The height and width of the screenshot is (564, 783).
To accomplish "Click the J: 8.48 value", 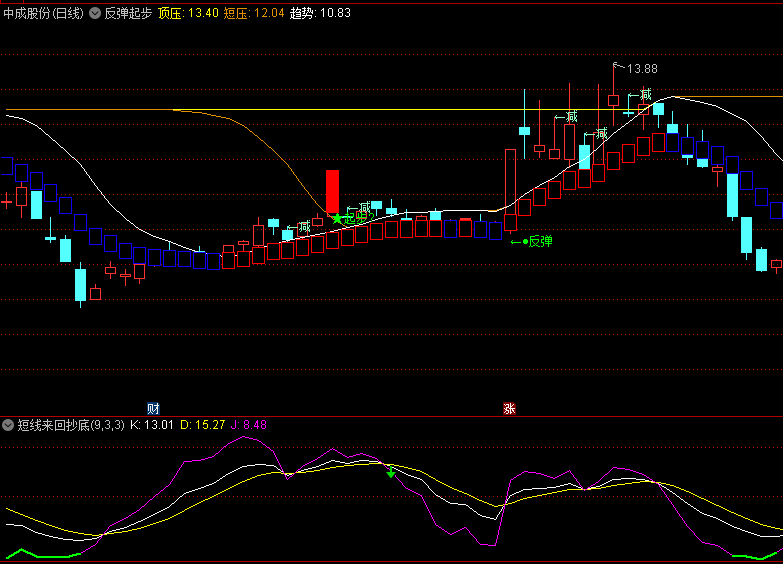I will click(249, 425).
